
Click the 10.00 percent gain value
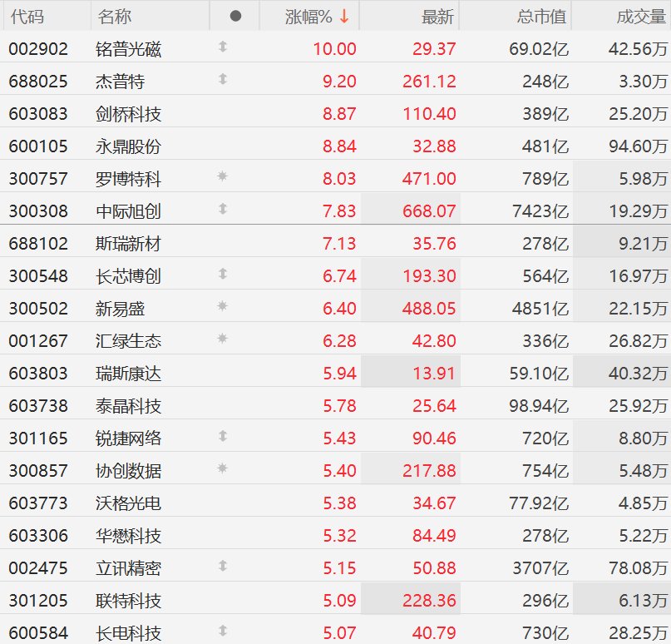334,49
